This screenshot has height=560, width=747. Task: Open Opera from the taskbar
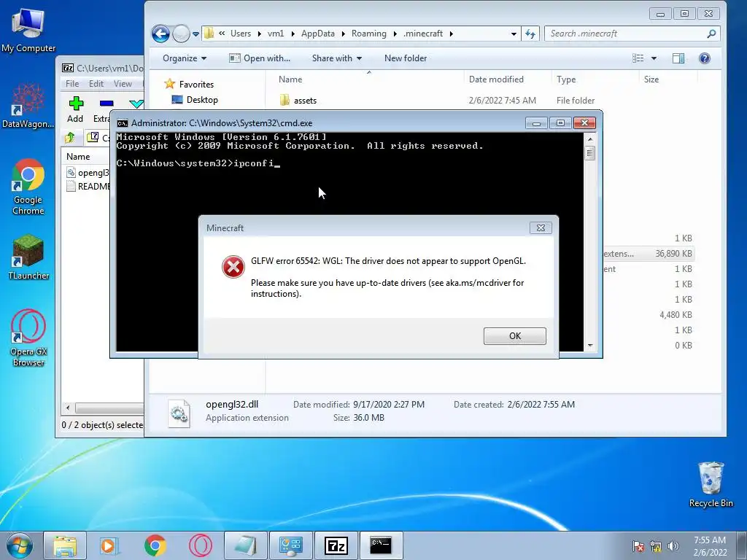(x=200, y=545)
